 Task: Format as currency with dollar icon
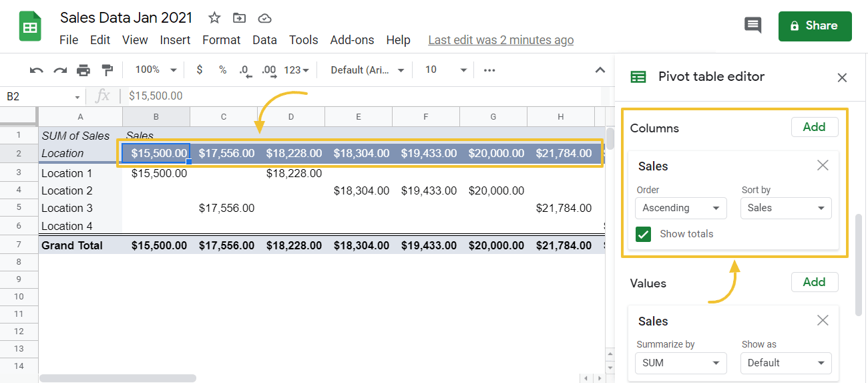pyautogui.click(x=200, y=70)
